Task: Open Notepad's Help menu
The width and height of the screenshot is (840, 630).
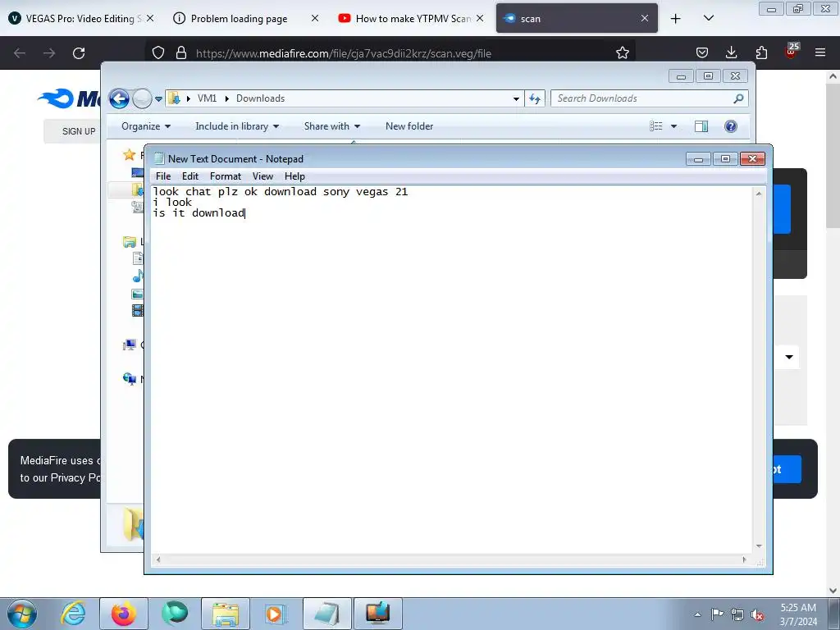Action: [294, 176]
